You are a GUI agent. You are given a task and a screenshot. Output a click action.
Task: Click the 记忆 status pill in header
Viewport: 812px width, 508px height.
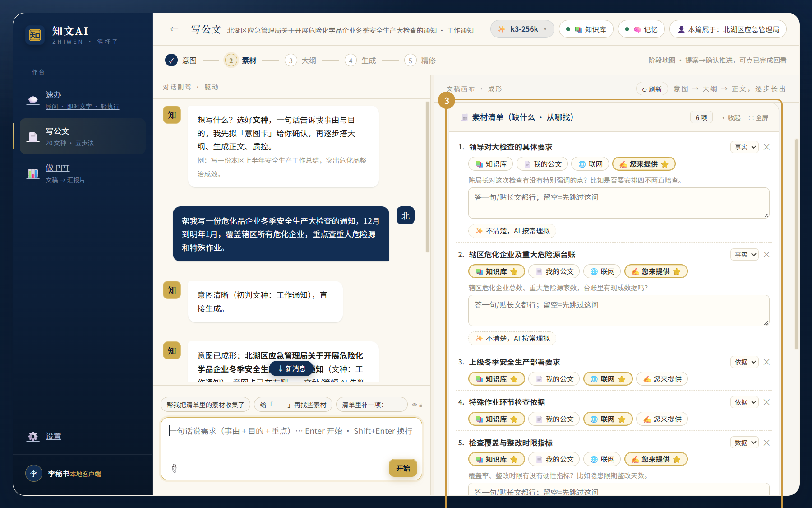[x=641, y=29]
